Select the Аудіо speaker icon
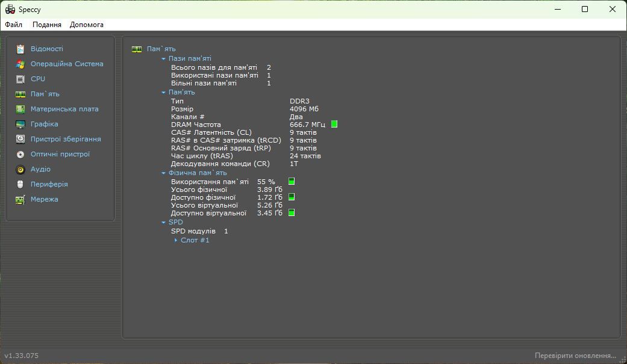 coord(20,170)
